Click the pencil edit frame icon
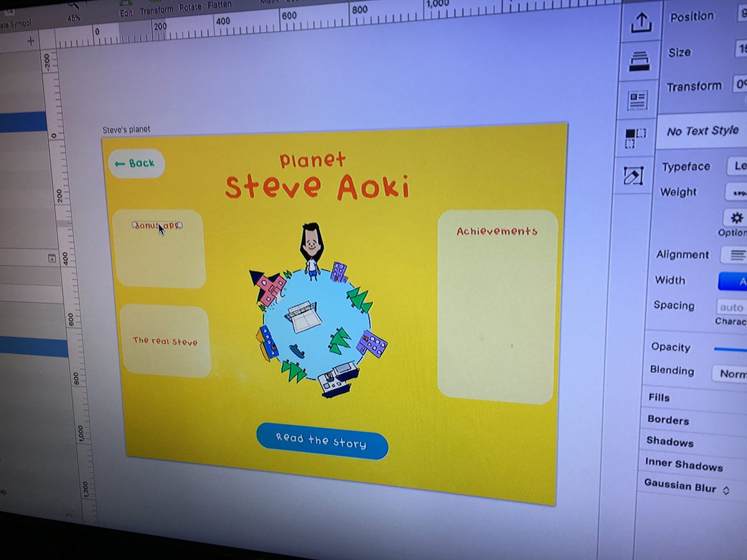The image size is (747, 560). click(x=633, y=177)
